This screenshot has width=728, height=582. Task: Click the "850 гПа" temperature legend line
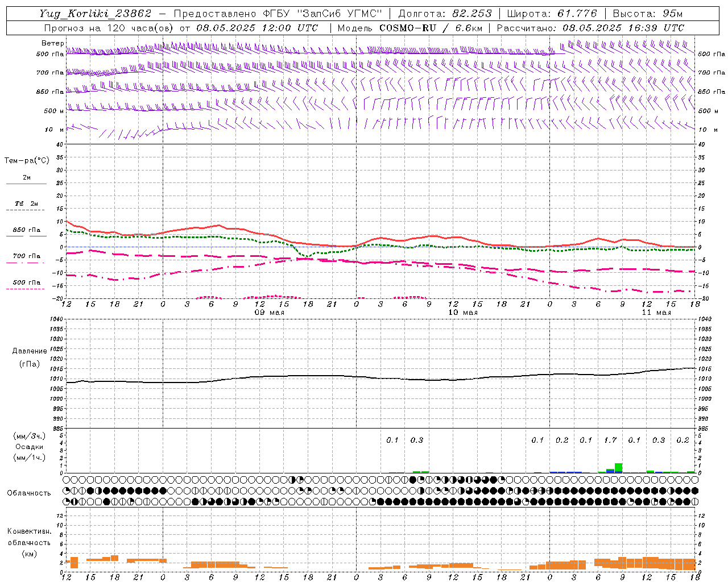click(x=25, y=235)
